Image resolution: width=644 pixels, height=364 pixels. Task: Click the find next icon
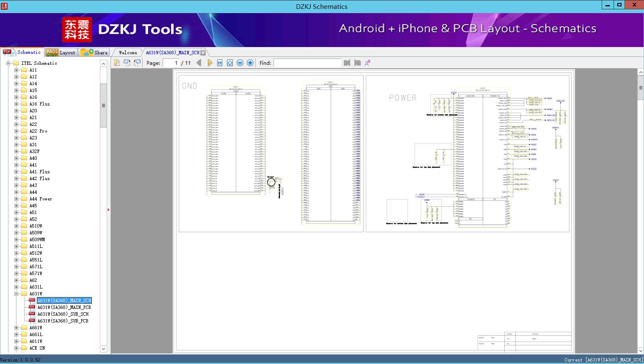click(357, 63)
